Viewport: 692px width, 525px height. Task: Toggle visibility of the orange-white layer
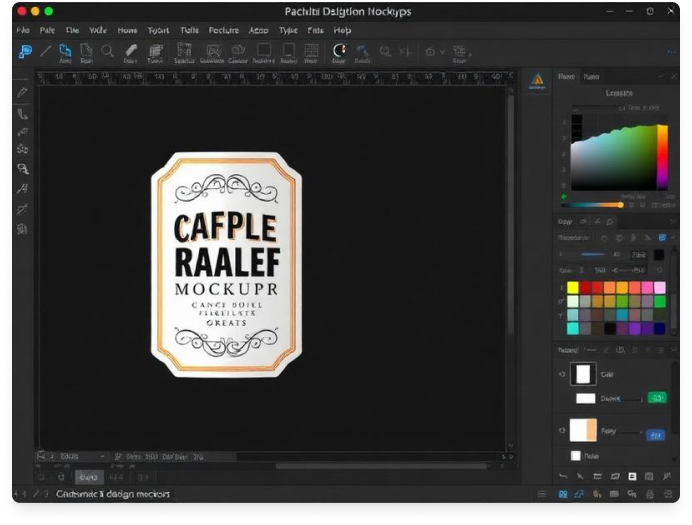(559, 429)
